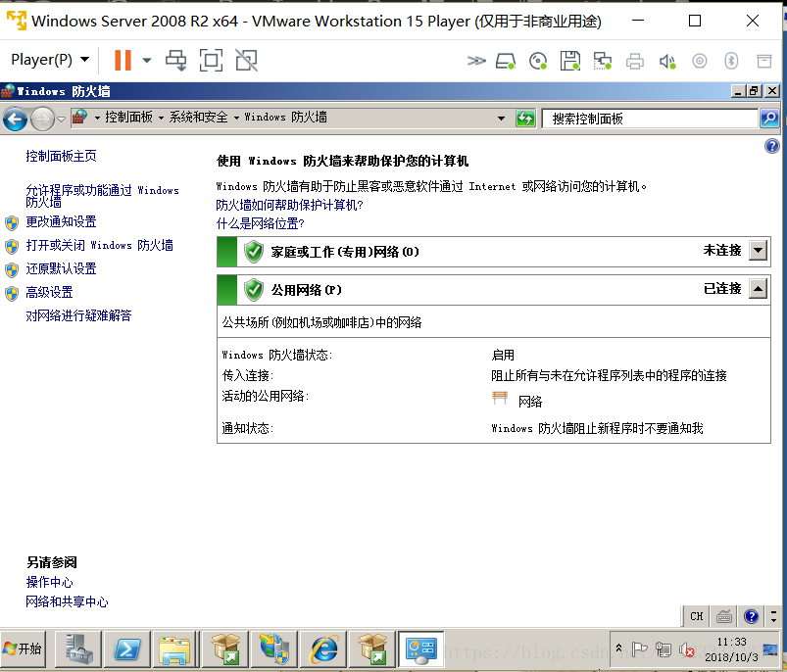This screenshot has height=672, width=787.
Task: Go back with the blue arrow button
Action: [x=15, y=120]
